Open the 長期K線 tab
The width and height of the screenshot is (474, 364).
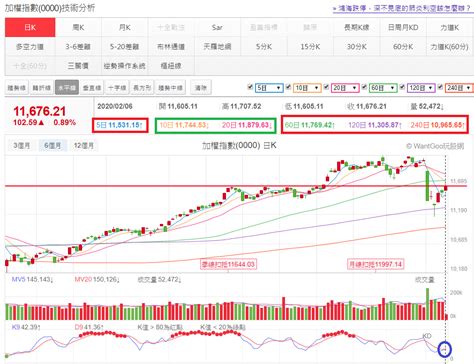click(357, 27)
